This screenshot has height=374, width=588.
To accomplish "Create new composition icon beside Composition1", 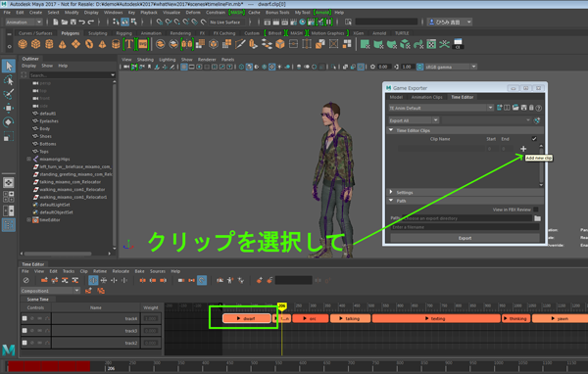I will point(88,291).
